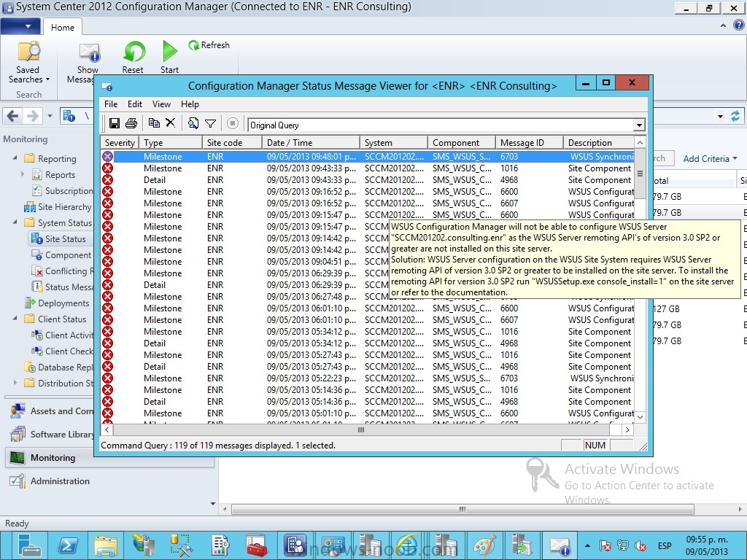Open PowerShell from the taskbar
Viewport: 747px width, 560px height.
68,545
